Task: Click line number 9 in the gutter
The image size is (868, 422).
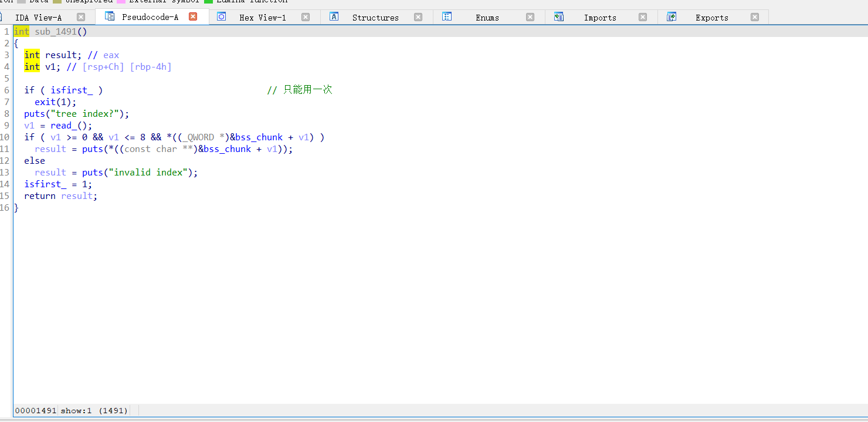Action: (6, 126)
